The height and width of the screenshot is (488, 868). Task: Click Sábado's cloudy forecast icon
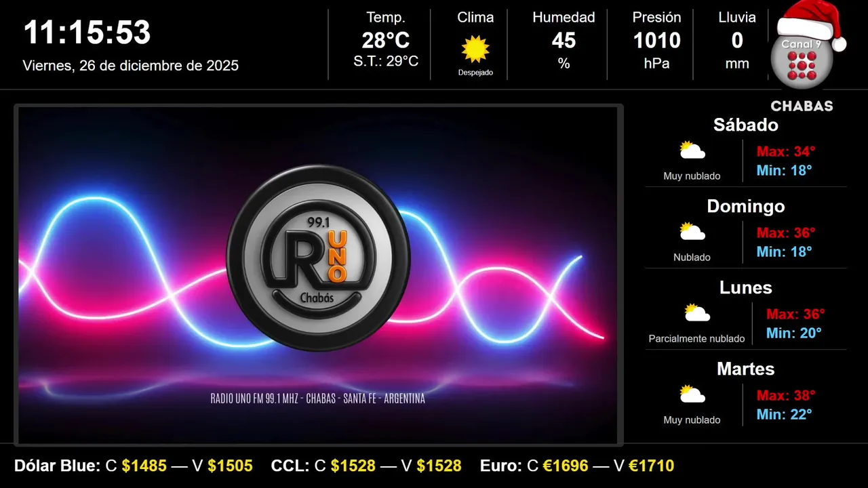pyautogui.click(x=692, y=150)
